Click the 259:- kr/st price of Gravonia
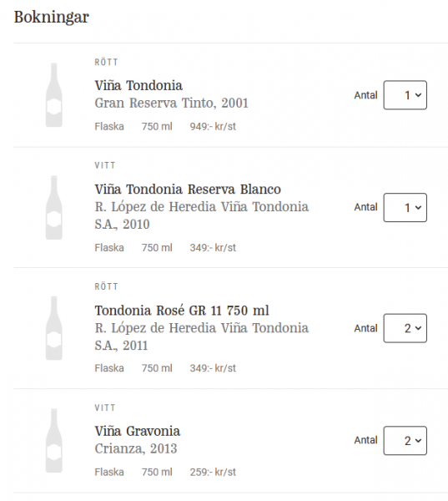 pos(213,472)
